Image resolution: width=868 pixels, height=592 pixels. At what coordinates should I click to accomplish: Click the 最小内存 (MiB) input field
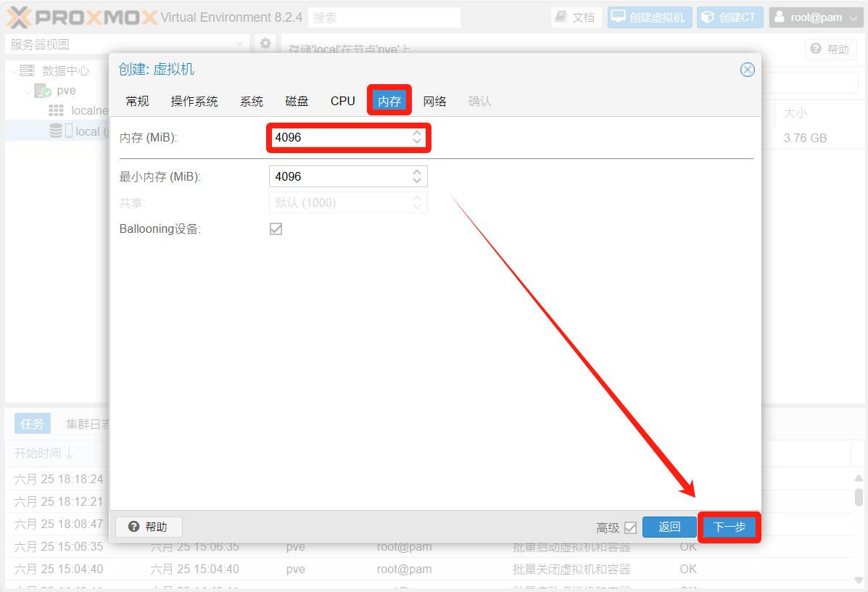pyautogui.click(x=337, y=176)
